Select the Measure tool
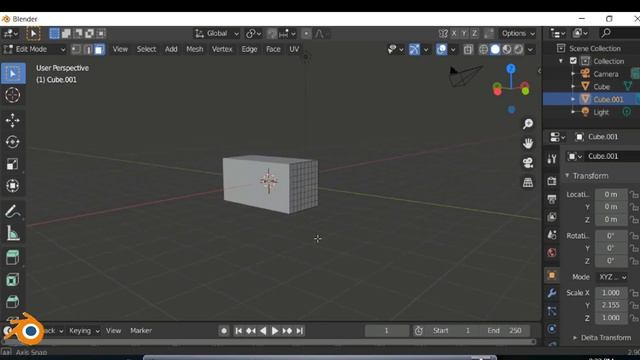640x360 pixels. [13, 233]
